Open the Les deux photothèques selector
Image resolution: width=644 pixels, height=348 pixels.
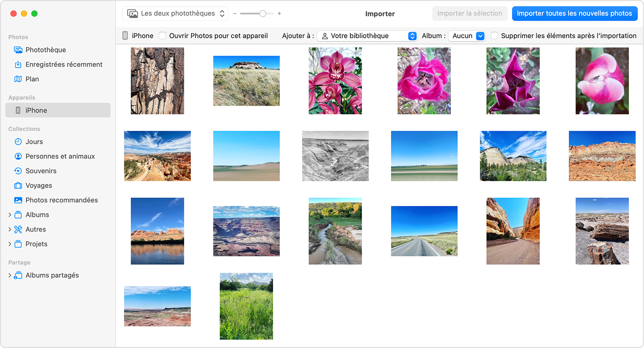175,13
